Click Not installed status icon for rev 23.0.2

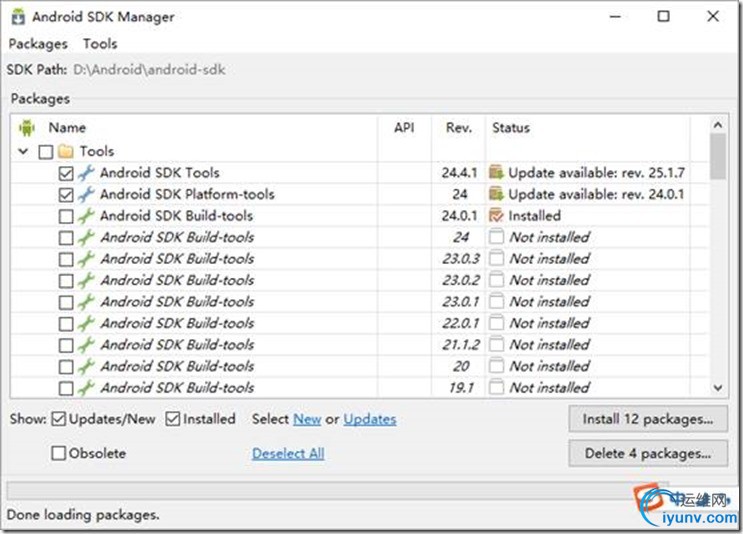point(496,280)
